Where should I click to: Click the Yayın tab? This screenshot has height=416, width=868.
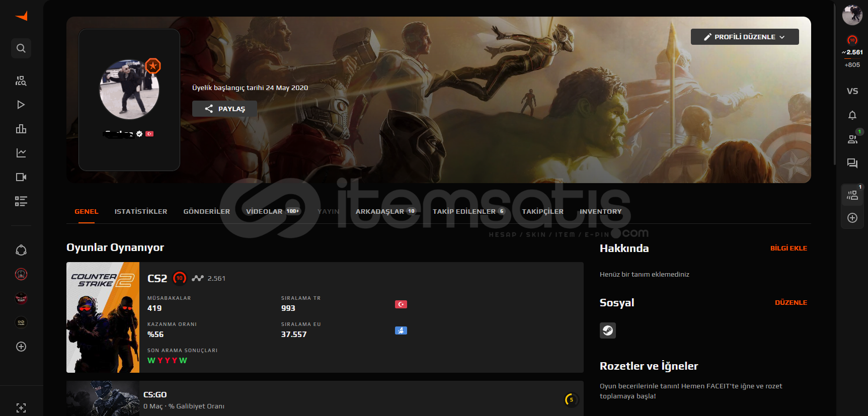pos(329,211)
